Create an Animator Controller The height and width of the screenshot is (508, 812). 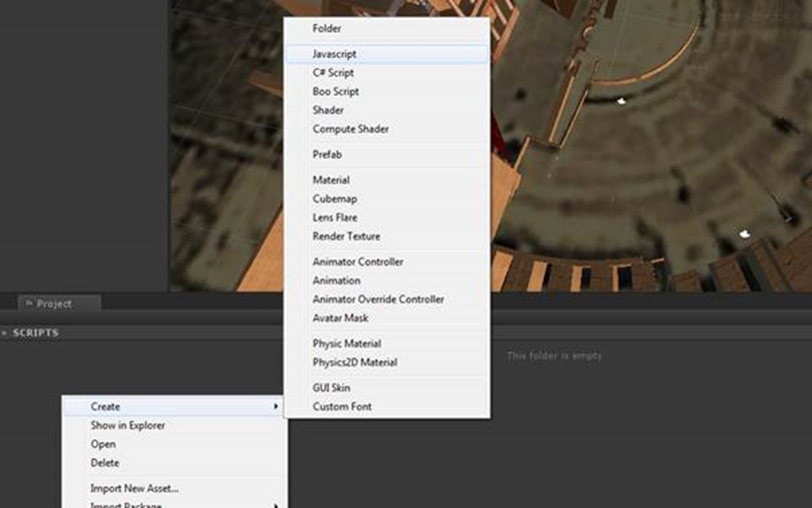pos(358,262)
